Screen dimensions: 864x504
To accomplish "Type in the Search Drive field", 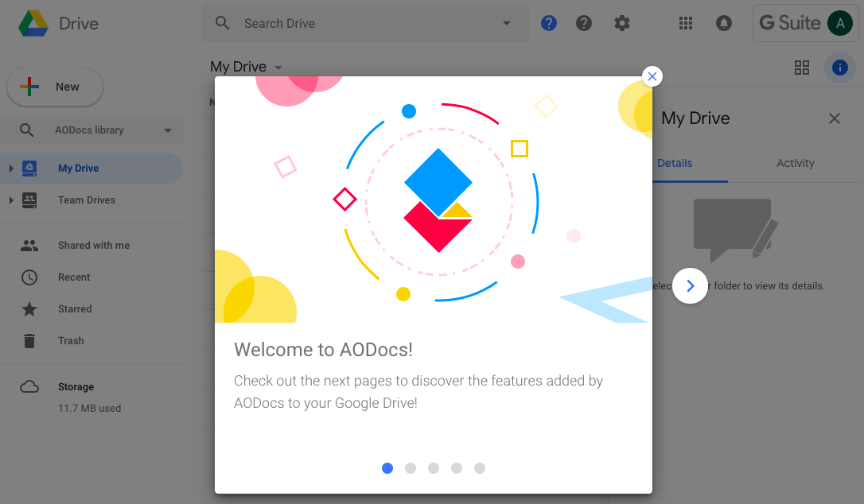I will click(365, 23).
